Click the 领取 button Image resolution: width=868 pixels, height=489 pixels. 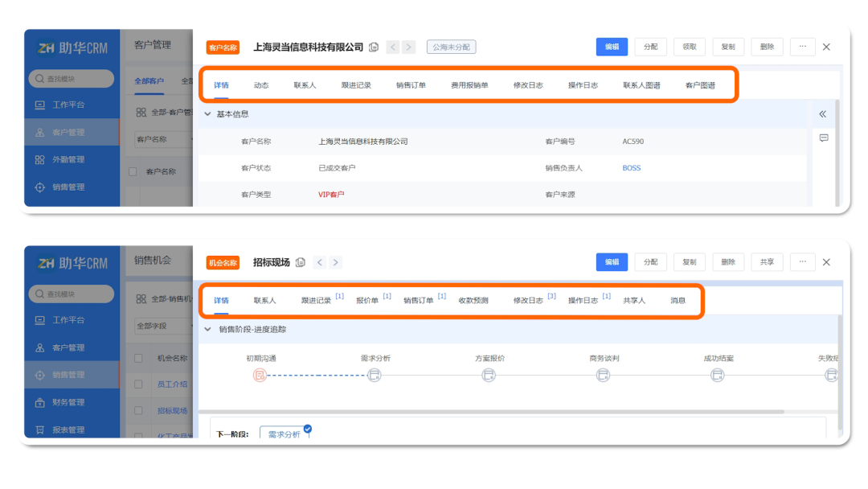coord(690,47)
